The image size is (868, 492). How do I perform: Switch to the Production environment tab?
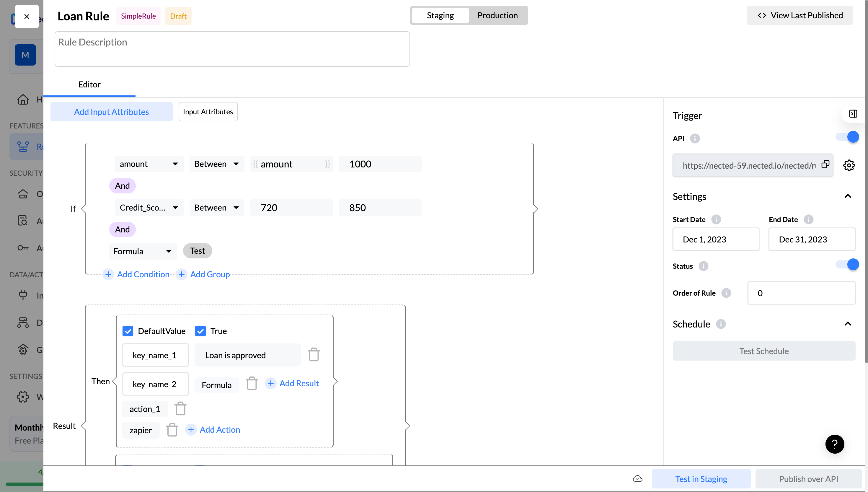coord(497,16)
